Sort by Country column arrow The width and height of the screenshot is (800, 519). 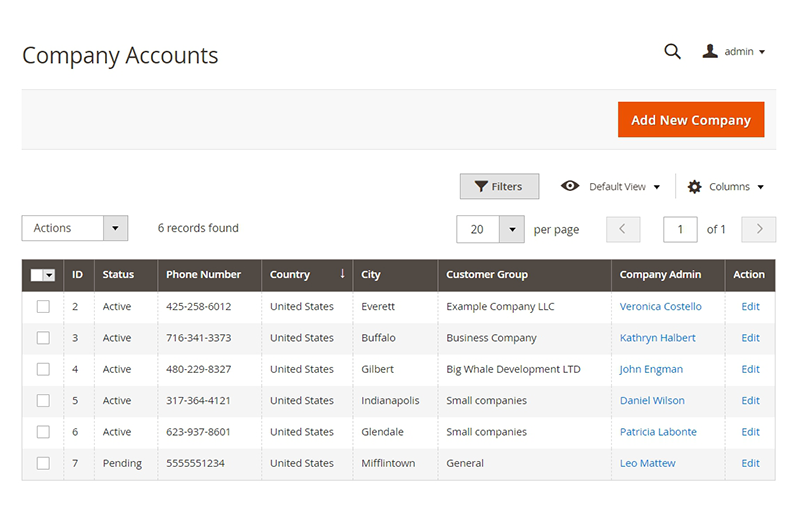(342, 274)
